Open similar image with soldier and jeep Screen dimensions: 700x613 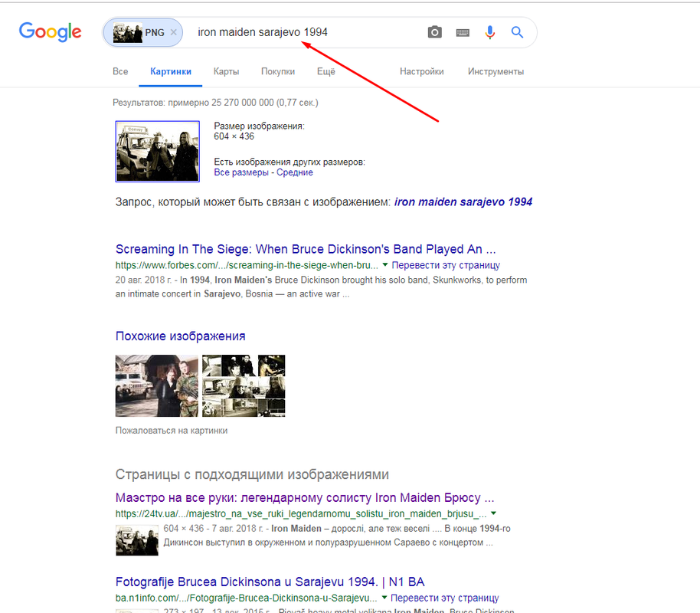tap(157, 386)
